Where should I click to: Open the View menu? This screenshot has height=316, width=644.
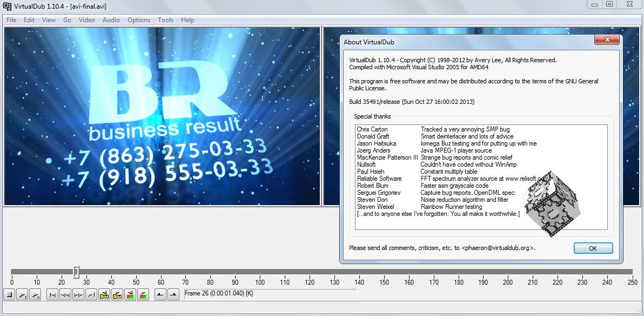click(49, 19)
